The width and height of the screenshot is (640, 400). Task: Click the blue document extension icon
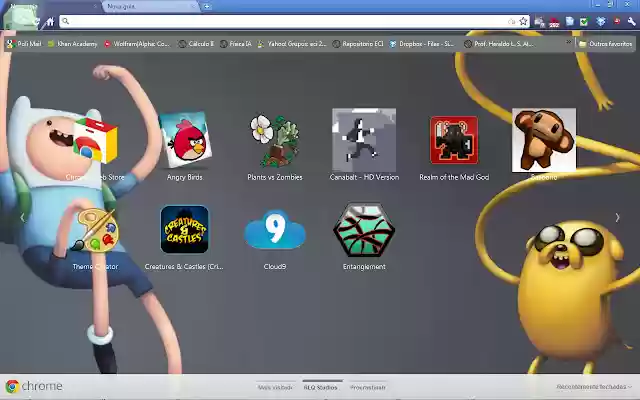pyautogui.click(x=569, y=22)
